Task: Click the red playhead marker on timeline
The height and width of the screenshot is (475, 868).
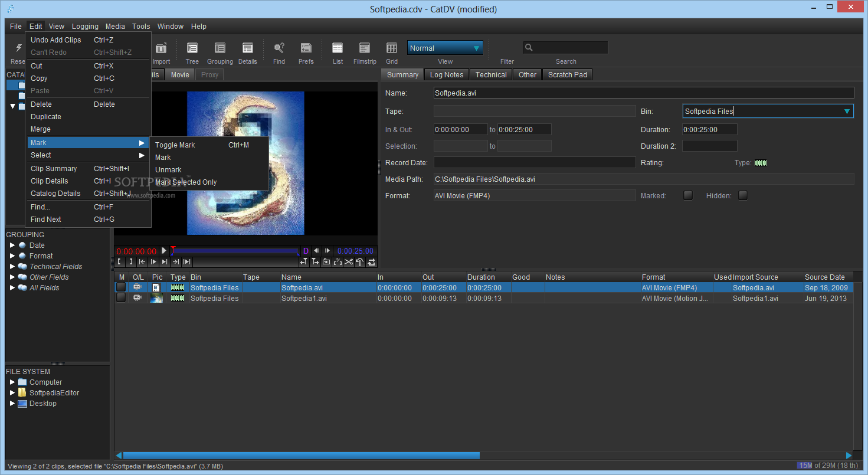Action: click(173, 248)
